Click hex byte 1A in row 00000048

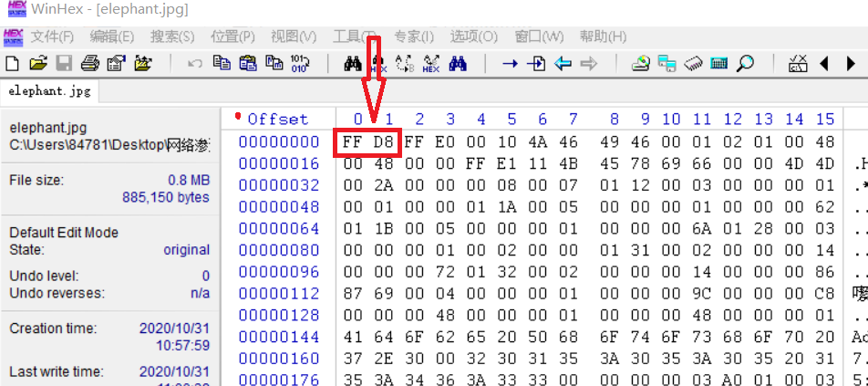[506, 207]
